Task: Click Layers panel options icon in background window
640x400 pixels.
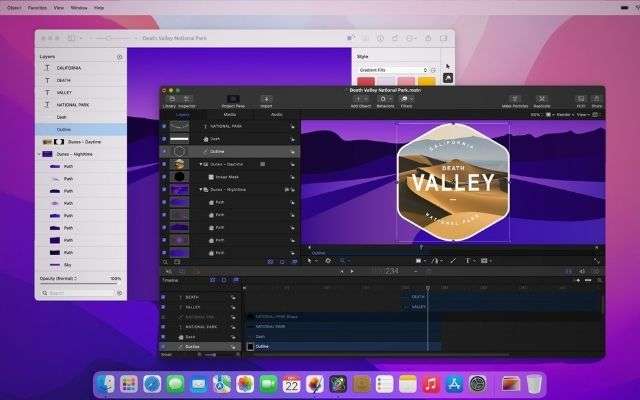Action: coord(119,57)
